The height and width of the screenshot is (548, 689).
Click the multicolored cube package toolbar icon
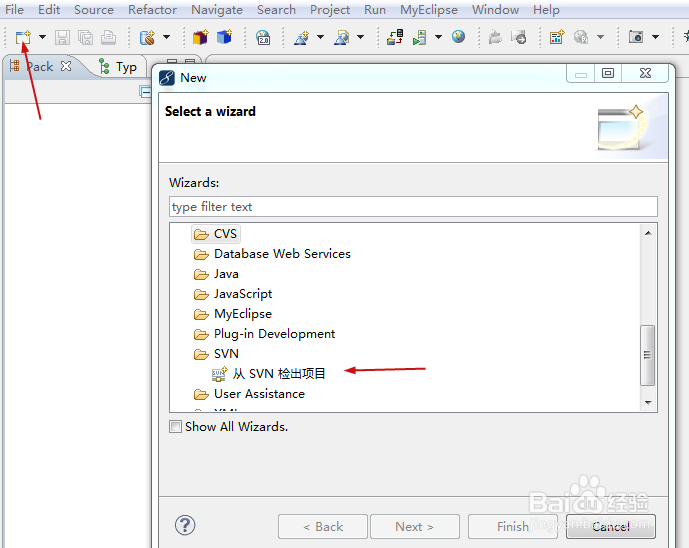pyautogui.click(x=200, y=37)
